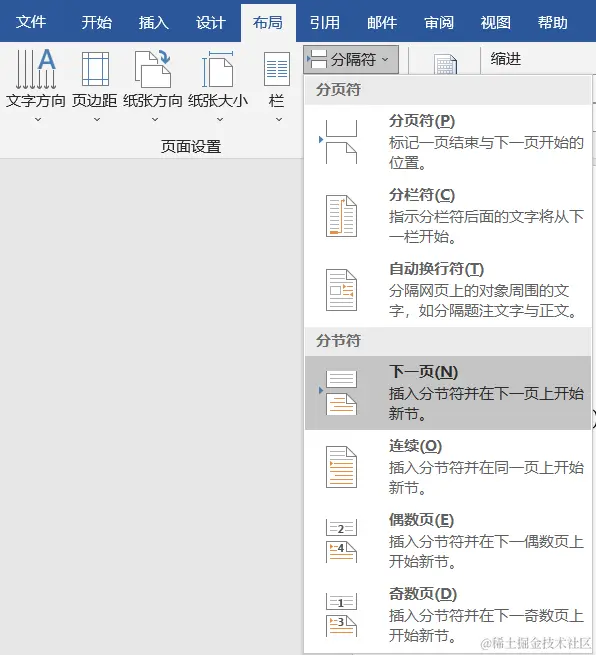The width and height of the screenshot is (596, 655).
Task: Click the 分节符 section header
Action: [338, 341]
